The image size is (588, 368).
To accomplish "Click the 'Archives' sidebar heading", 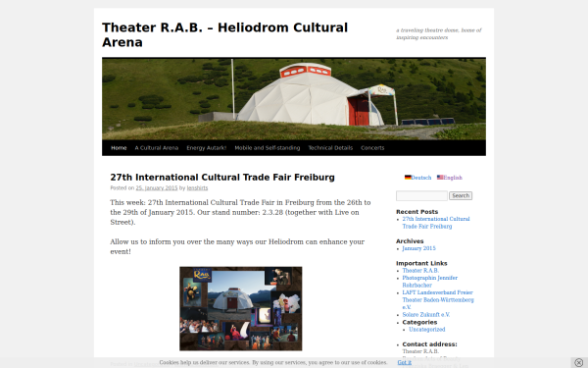I will click(410, 241).
